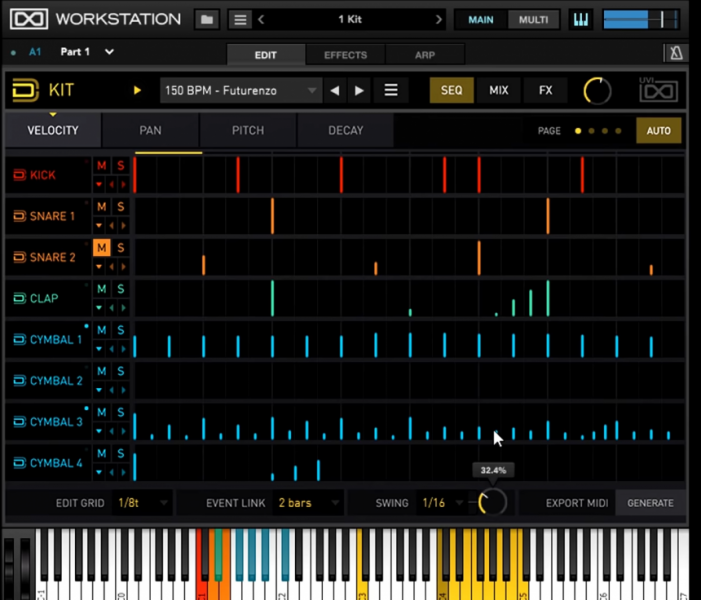Solo the CYMBAL 2 track
701x600 pixels.
pos(120,372)
